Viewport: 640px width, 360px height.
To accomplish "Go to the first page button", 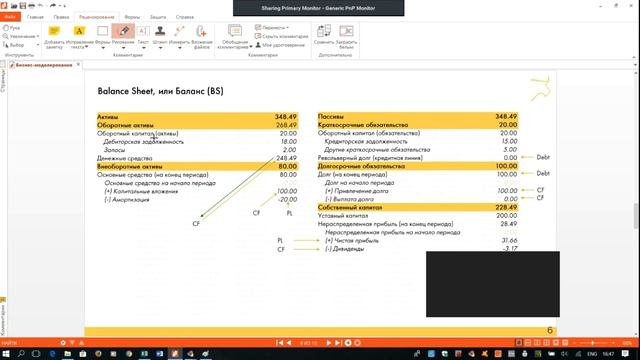I will click(x=280, y=343).
